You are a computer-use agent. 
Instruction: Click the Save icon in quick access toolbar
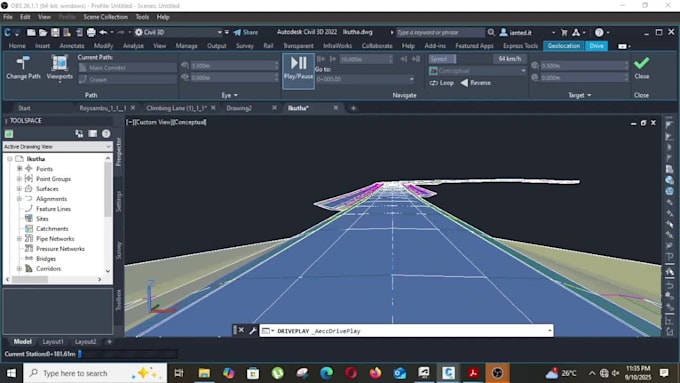pos(55,33)
